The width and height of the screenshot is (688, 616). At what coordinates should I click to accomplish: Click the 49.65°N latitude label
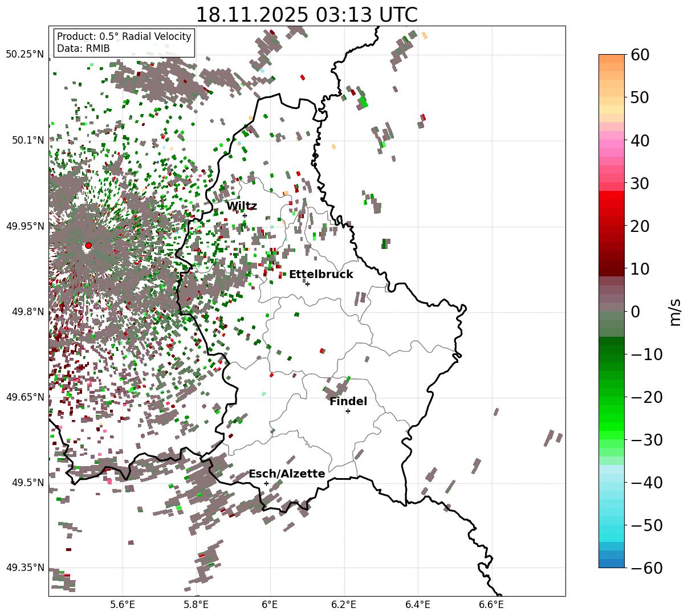pos(25,397)
